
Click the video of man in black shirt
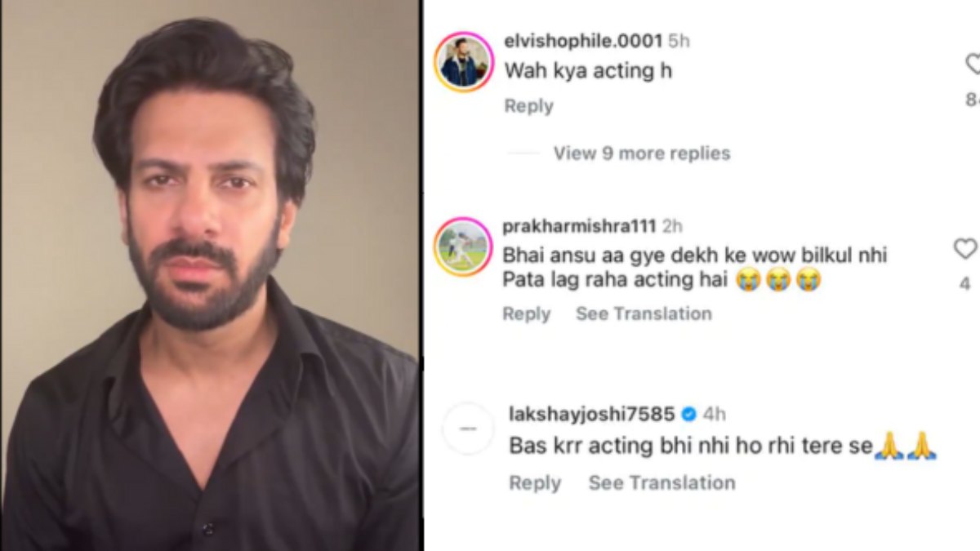point(211,275)
